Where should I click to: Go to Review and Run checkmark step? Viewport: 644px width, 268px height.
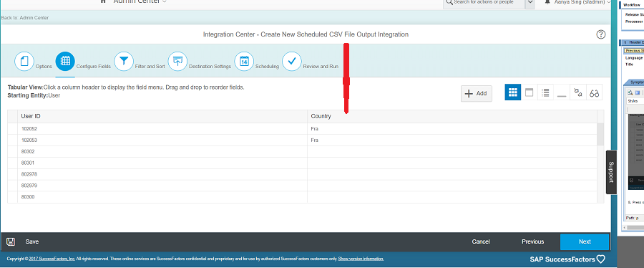(292, 61)
